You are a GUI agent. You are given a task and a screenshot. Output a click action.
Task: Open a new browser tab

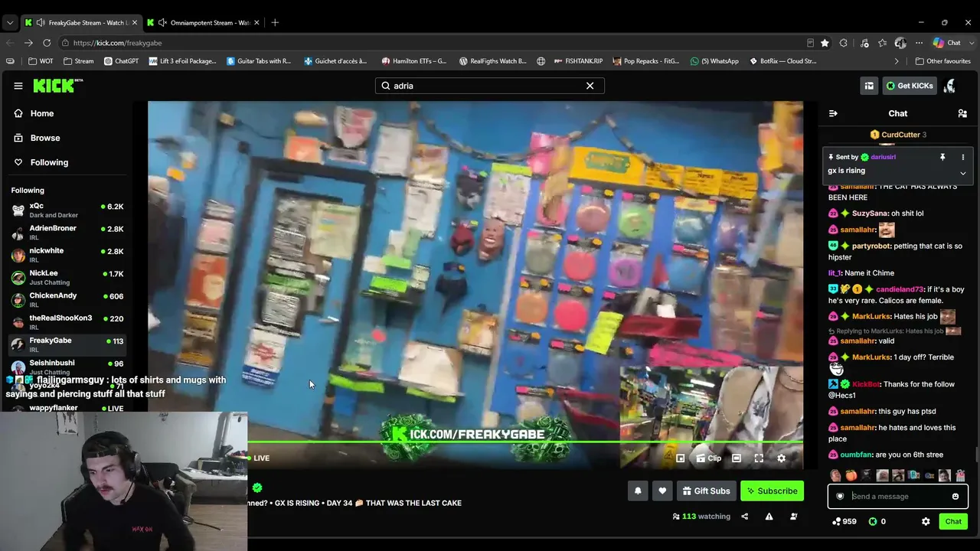pos(275,22)
